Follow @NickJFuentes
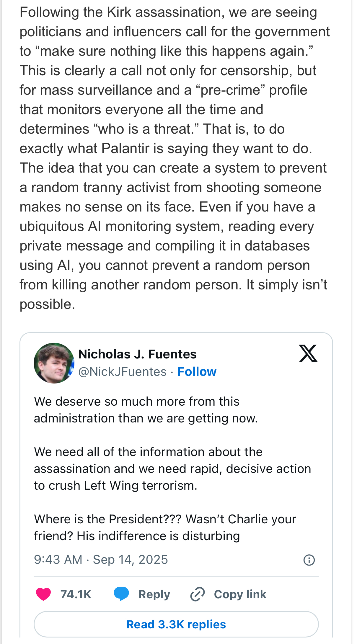 197,372
